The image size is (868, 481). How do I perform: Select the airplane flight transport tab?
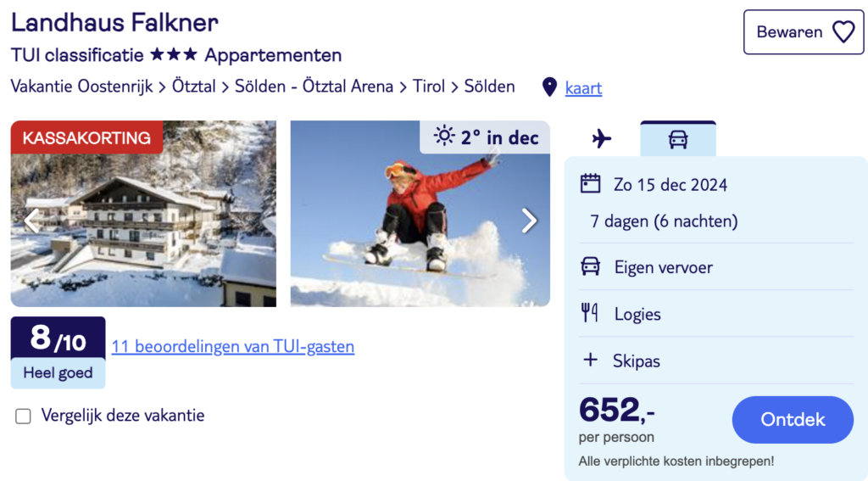point(602,139)
